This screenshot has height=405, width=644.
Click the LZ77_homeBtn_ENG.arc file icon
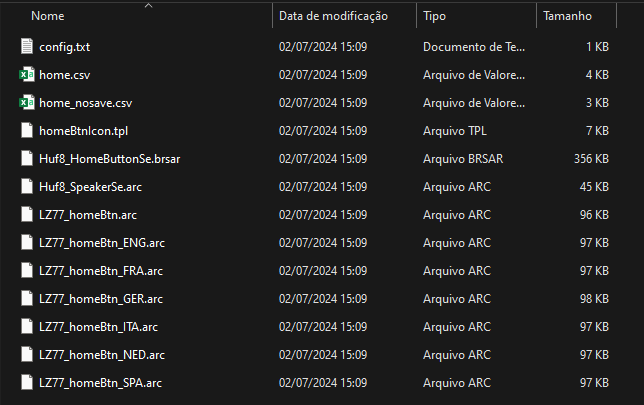(x=27, y=242)
